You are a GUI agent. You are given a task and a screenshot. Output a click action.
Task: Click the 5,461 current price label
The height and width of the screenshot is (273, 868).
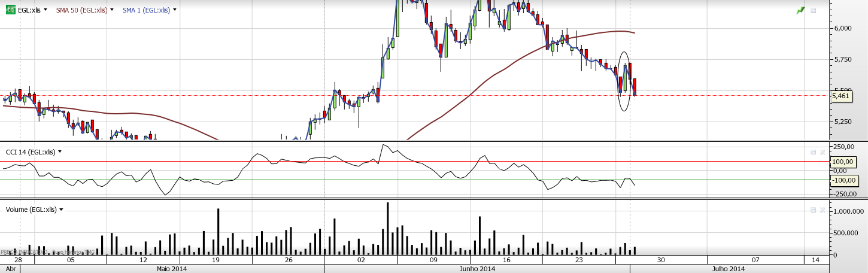(x=842, y=95)
